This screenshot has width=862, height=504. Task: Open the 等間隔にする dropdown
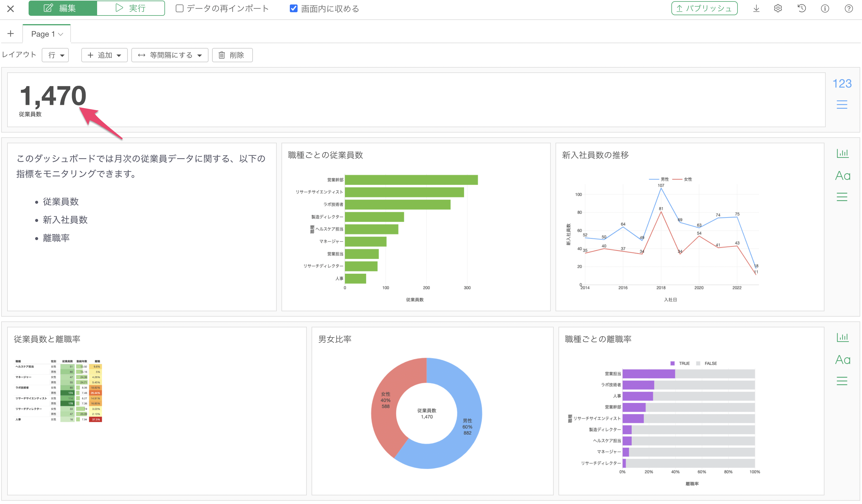[x=170, y=55]
